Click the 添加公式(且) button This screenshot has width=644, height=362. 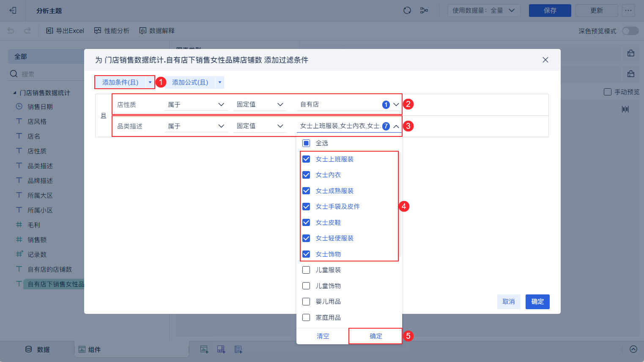tap(190, 82)
